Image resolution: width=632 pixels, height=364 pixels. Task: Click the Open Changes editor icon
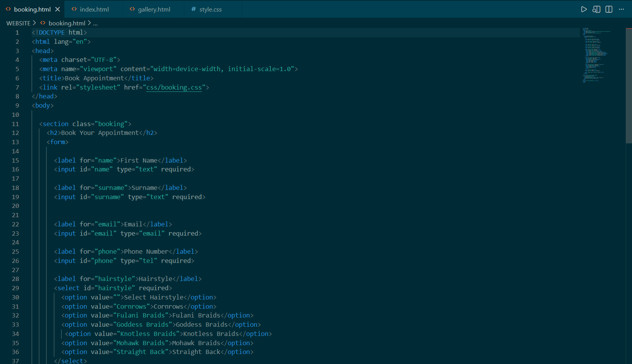pos(596,9)
